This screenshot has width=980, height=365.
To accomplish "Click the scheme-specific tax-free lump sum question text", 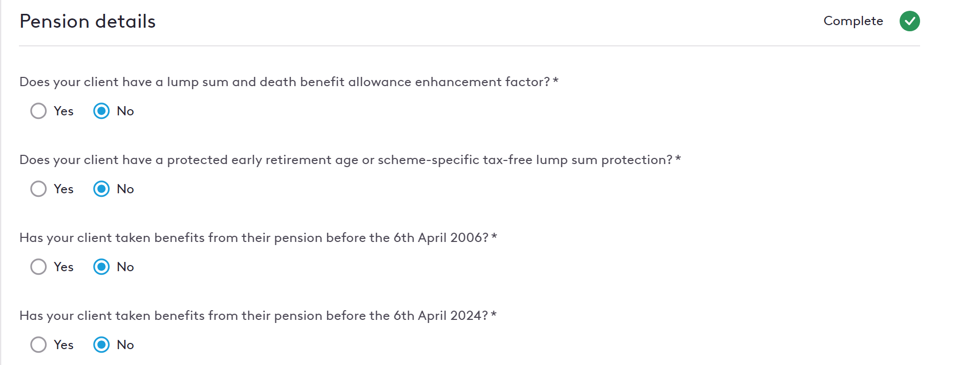I will click(350, 160).
